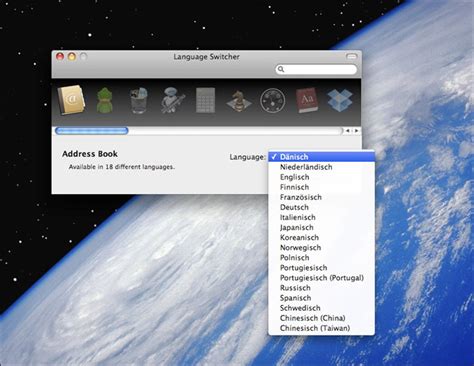Choose Koreanisch from the language list
The height and width of the screenshot is (366, 474).
click(321, 237)
